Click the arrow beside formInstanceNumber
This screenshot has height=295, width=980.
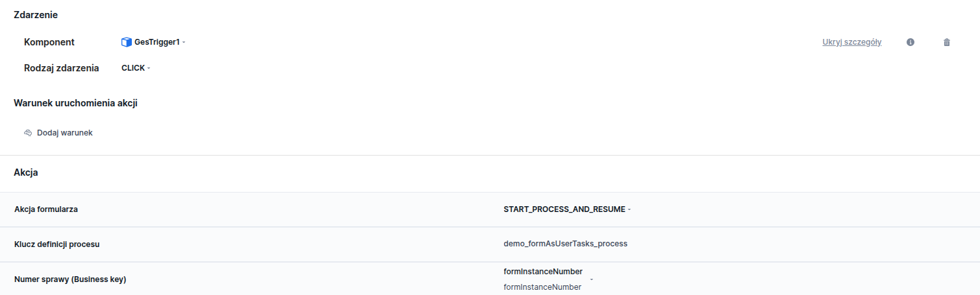click(x=591, y=279)
